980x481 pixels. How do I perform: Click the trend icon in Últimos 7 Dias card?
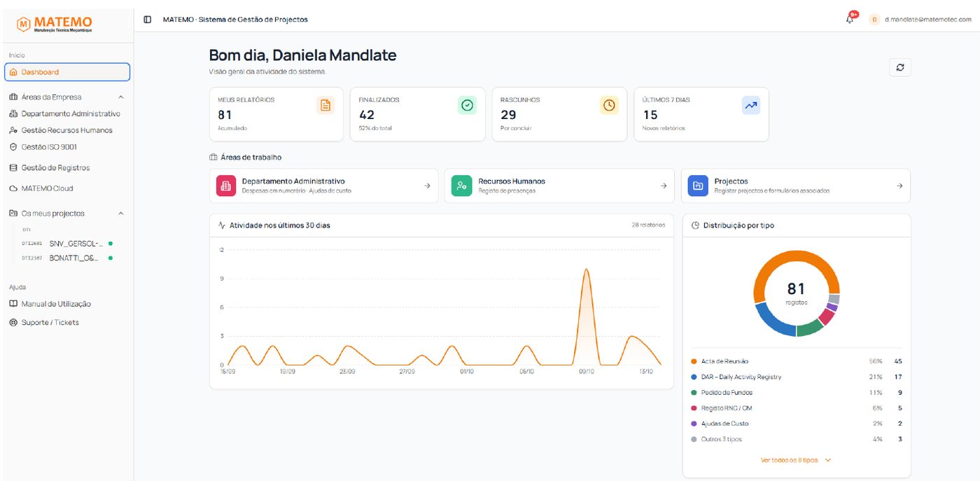(x=750, y=105)
